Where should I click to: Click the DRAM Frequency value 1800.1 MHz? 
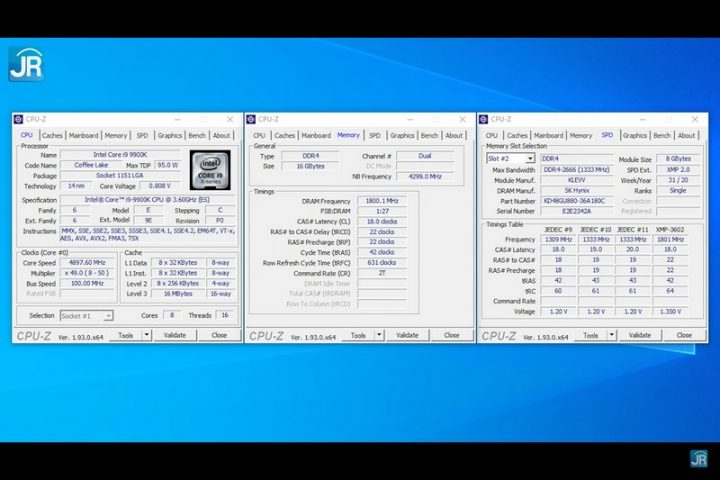[382, 201]
